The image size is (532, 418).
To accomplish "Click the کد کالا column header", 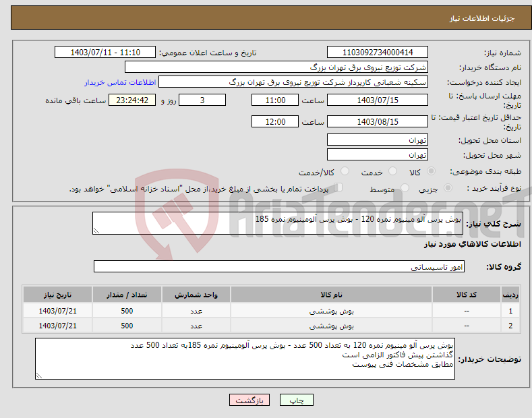I will (x=467, y=295).
